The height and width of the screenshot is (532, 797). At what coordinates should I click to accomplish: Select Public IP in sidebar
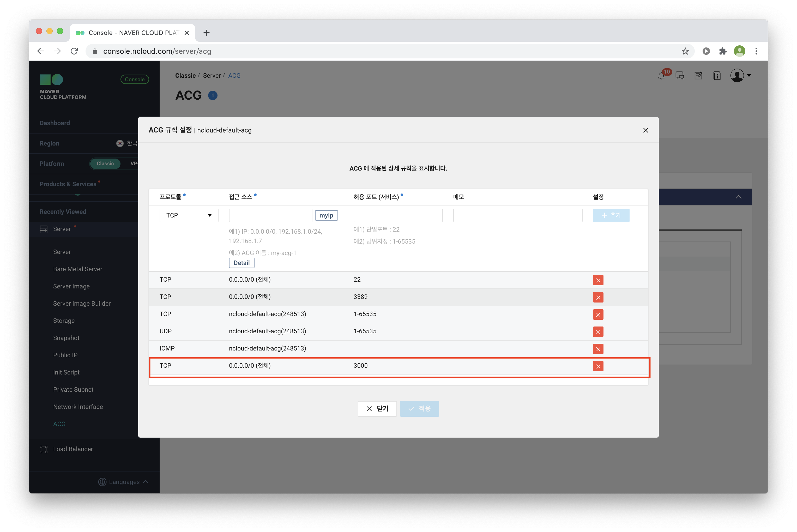pos(65,355)
